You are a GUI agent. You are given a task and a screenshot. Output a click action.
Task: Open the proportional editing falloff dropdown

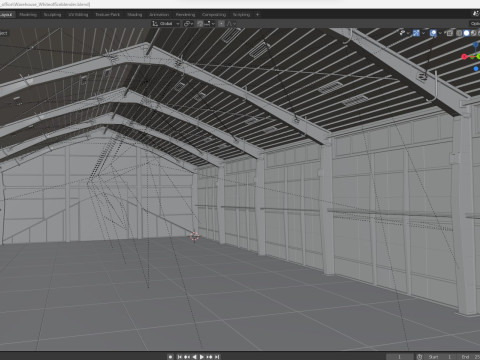click(231, 24)
